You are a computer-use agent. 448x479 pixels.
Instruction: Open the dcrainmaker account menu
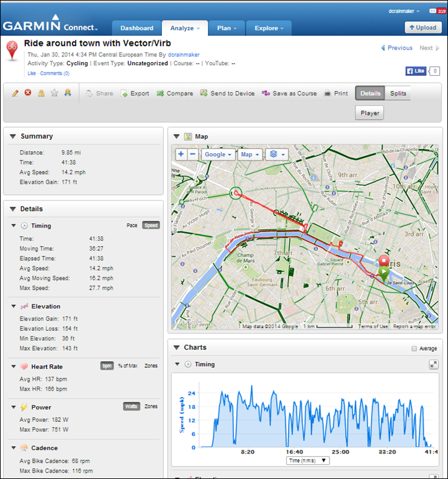[x=404, y=11]
